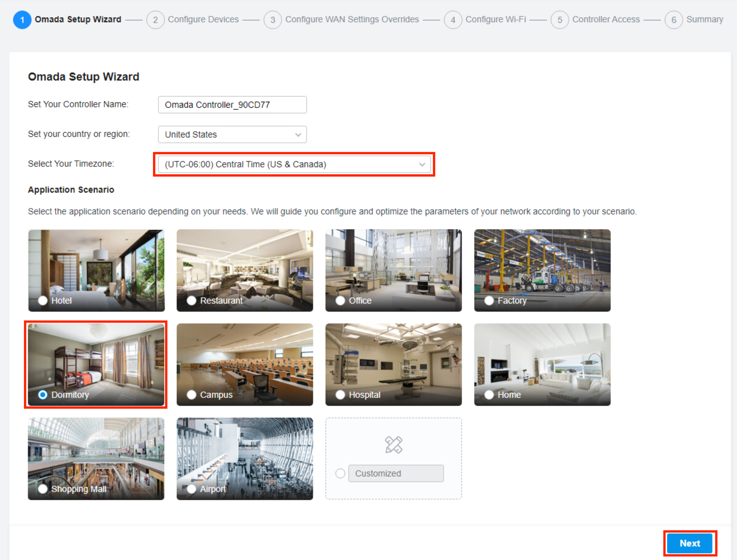Choose the Office scenario radio button
This screenshot has width=737, height=560.
tap(340, 300)
